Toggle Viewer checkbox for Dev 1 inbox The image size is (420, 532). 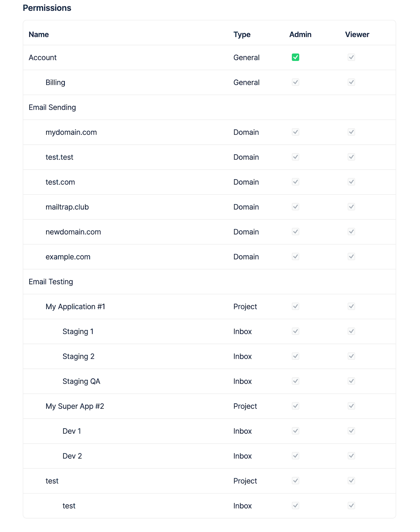(351, 431)
